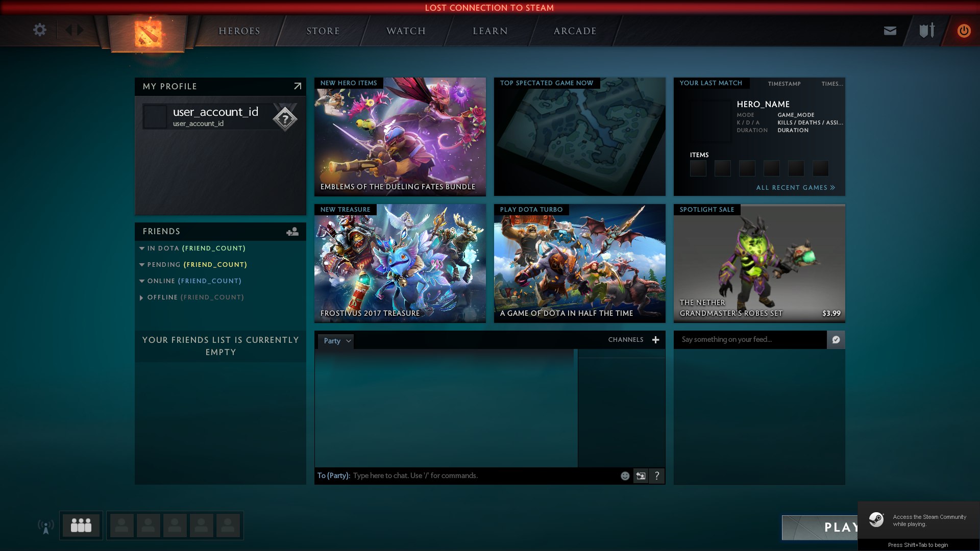Screen dimensions: 980x551
Task: Open the party group icon
Action: 81,525
